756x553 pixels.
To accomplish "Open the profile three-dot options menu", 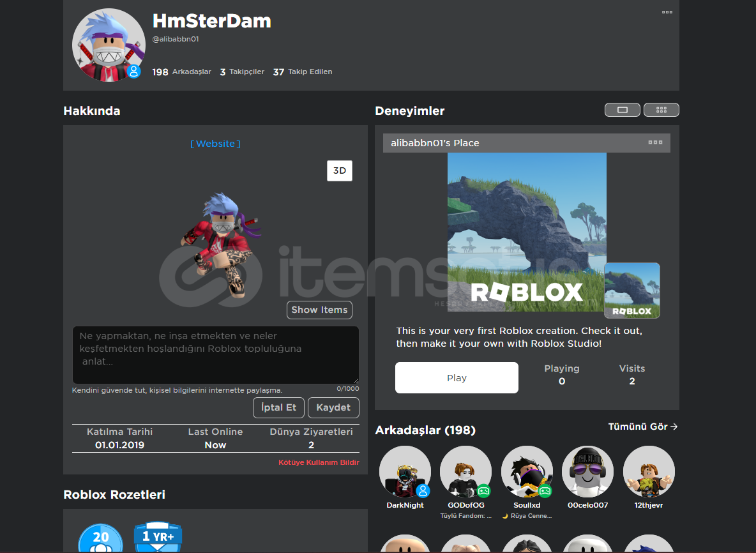I will [x=667, y=12].
